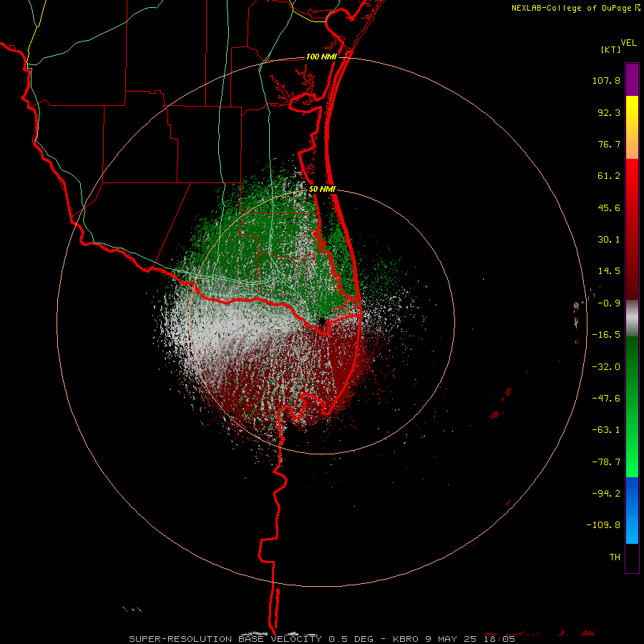The width and height of the screenshot is (644, 644).
Task: Click the -63.1 value on velocity scale
Action: pyautogui.click(x=606, y=430)
